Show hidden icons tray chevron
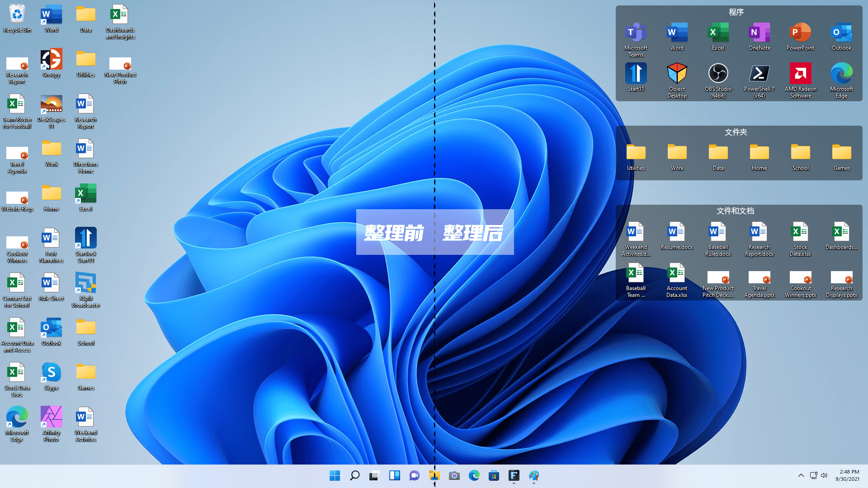Screen dimensions: 868x488 pyautogui.click(x=801, y=475)
